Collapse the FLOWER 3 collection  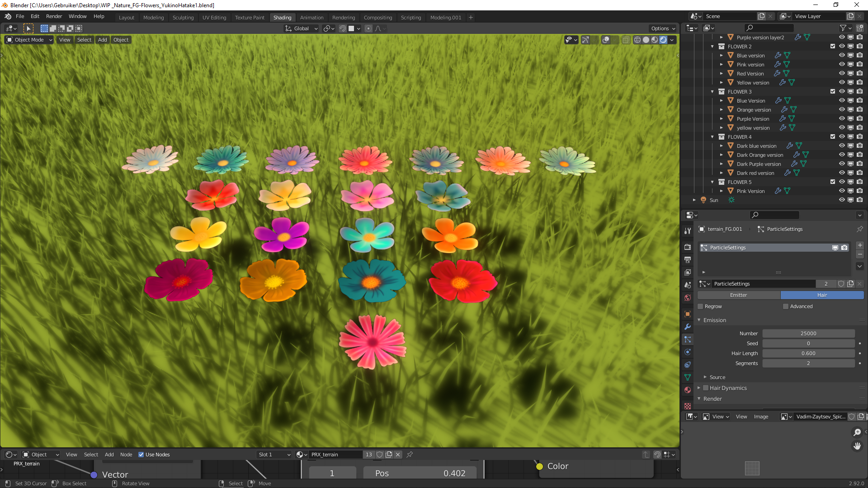712,92
